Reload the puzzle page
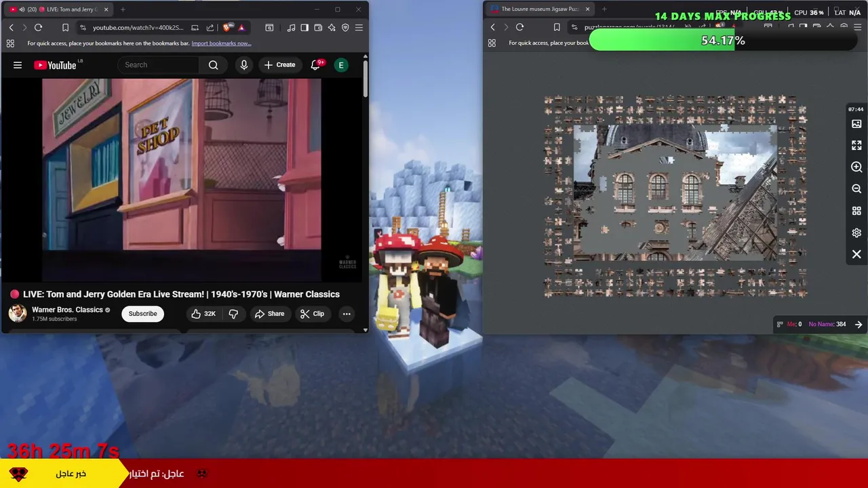The height and width of the screenshot is (488, 868). [x=519, y=27]
